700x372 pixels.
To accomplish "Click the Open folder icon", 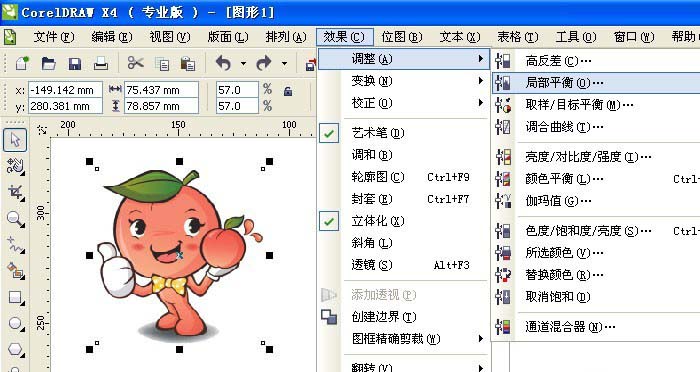I will click(x=48, y=63).
